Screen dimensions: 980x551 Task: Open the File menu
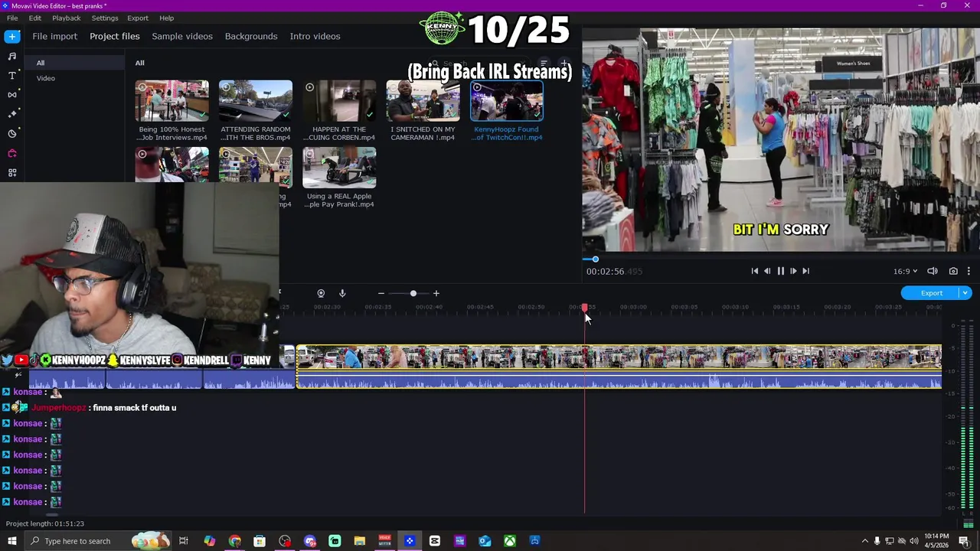tap(12, 18)
